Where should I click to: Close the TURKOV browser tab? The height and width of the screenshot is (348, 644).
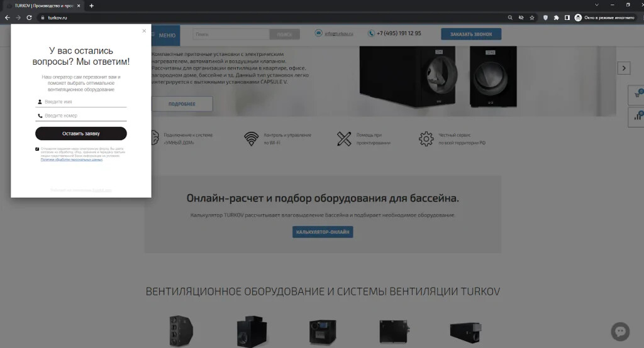(79, 6)
